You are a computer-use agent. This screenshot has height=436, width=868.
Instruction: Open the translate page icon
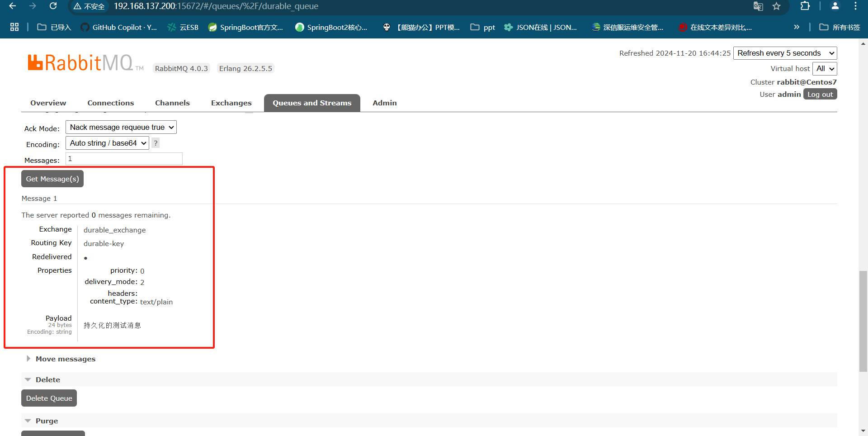(x=758, y=6)
